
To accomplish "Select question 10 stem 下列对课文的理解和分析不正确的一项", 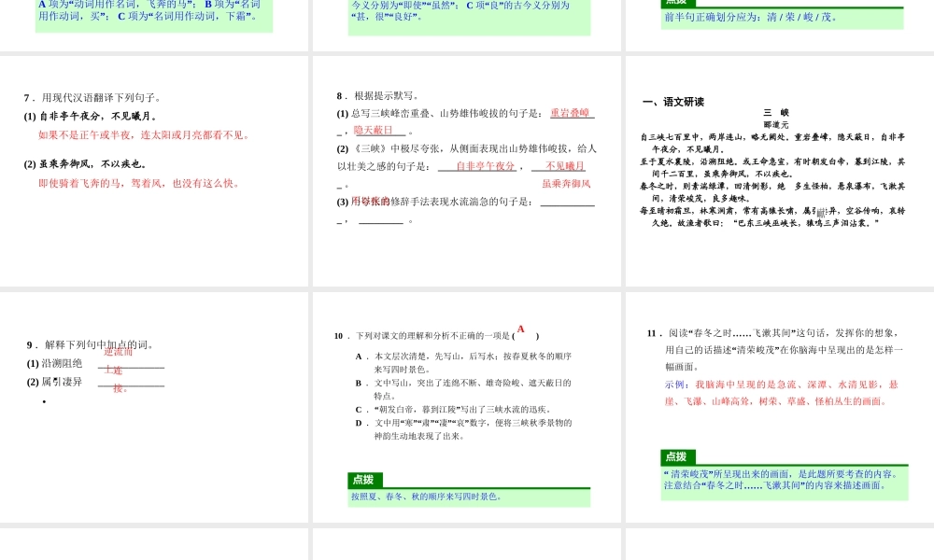I will [x=436, y=336].
